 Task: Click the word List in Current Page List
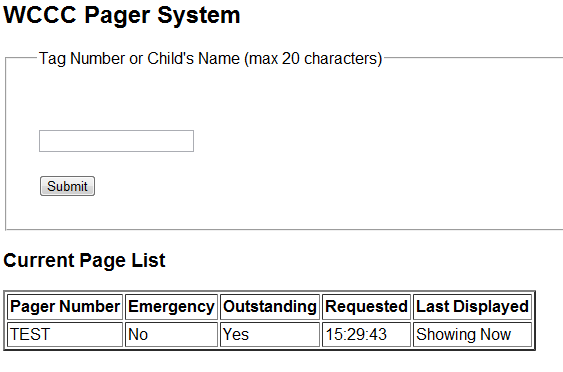[148, 260]
